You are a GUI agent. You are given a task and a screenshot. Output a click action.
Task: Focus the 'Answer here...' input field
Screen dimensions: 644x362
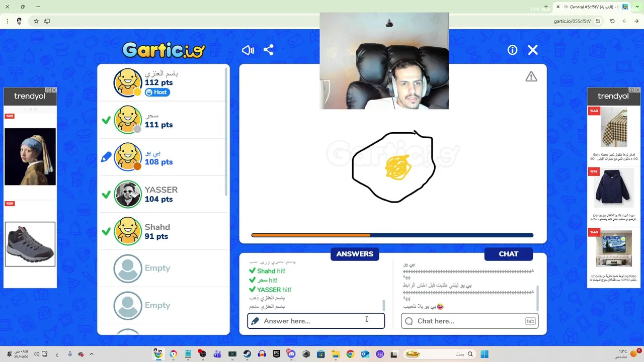316,321
